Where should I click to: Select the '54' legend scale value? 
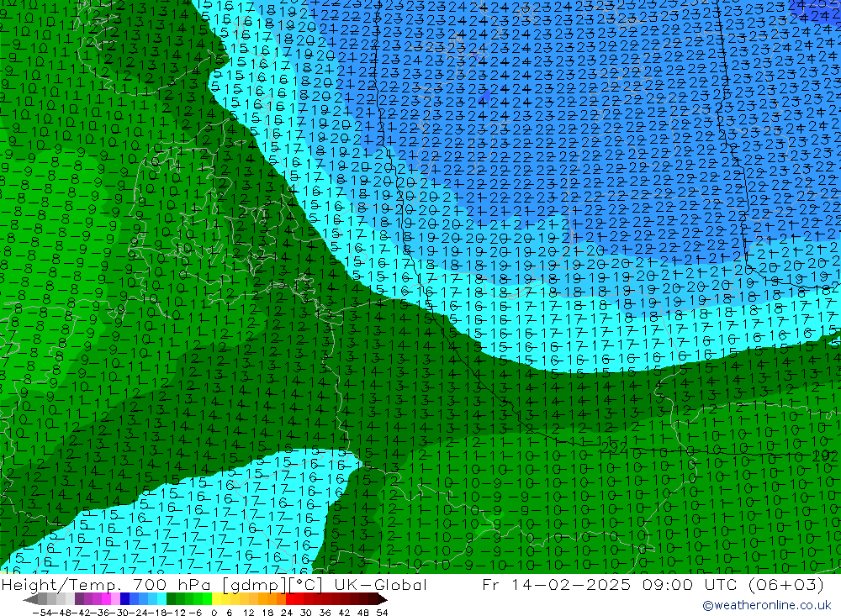pyautogui.click(x=382, y=613)
